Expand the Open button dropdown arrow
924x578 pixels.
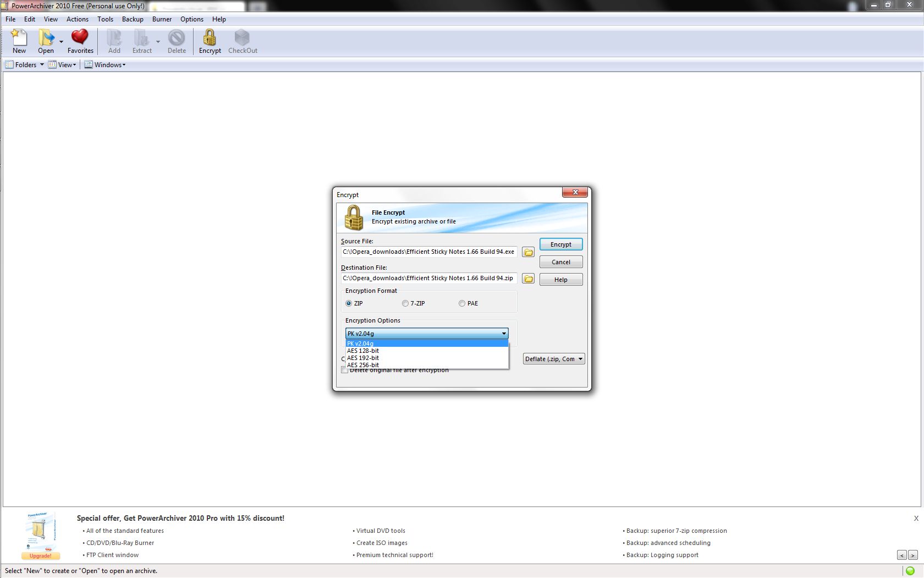click(x=61, y=42)
